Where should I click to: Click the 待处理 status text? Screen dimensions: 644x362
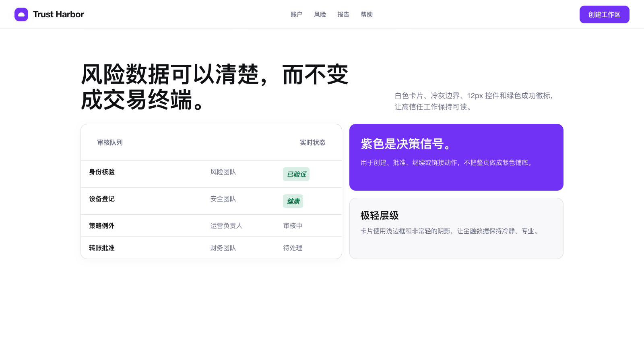point(293,248)
